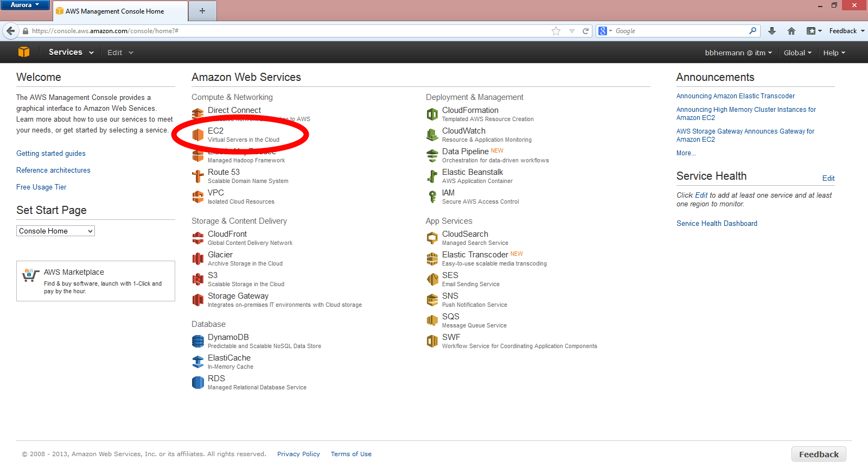Open Announcing Amazon Elastic Transcoder announcement
This screenshot has height=467, width=868.
736,96
